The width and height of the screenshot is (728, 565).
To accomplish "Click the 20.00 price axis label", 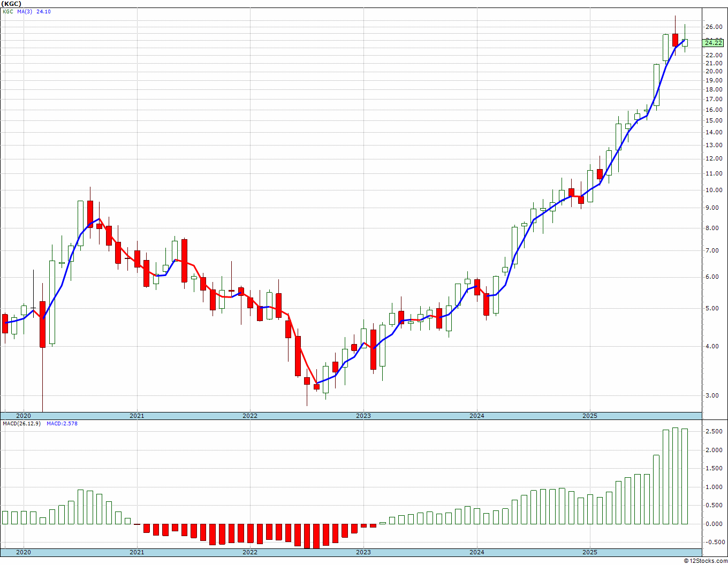I will point(713,71).
